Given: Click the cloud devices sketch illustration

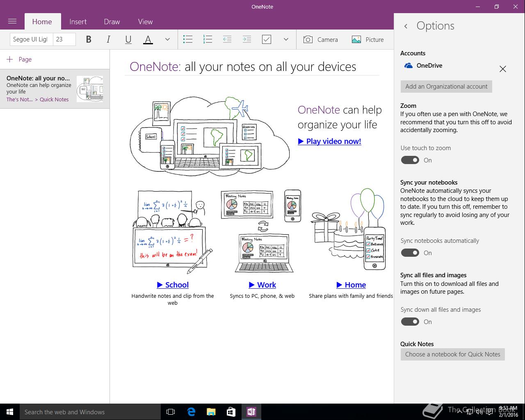Looking at the screenshot, I should 210,136.
